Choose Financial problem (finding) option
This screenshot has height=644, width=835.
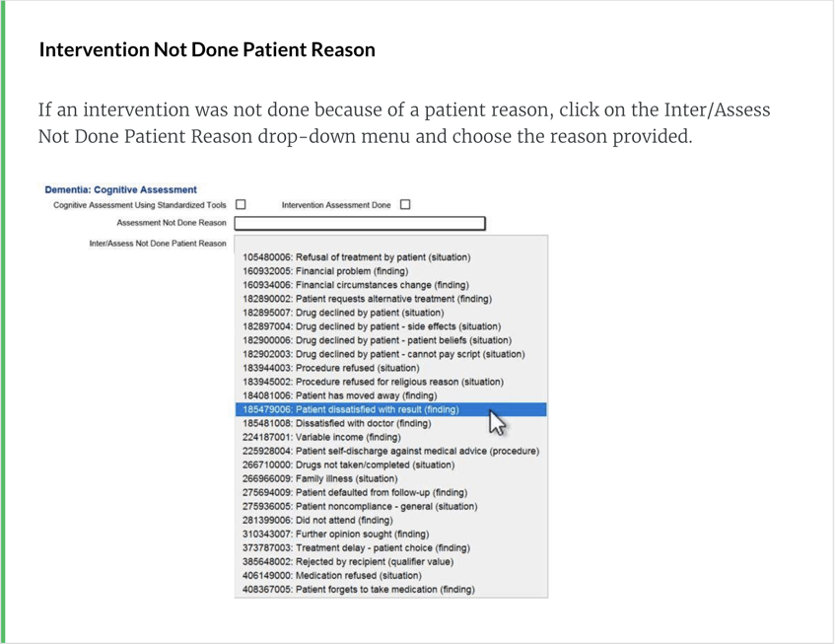click(x=325, y=271)
